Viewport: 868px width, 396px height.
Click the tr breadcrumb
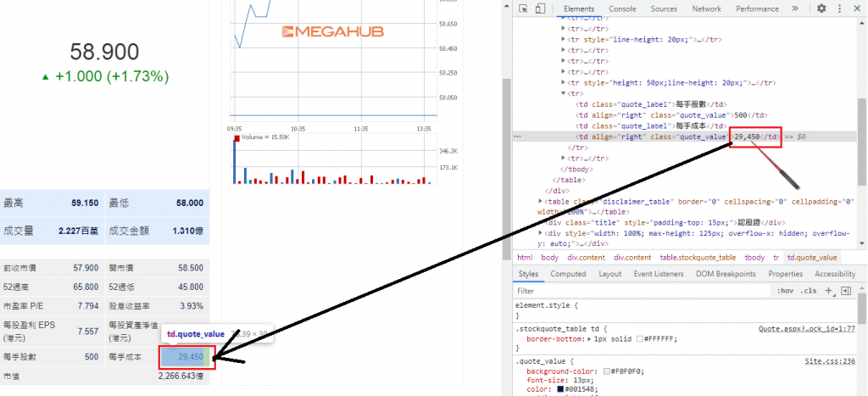776,258
